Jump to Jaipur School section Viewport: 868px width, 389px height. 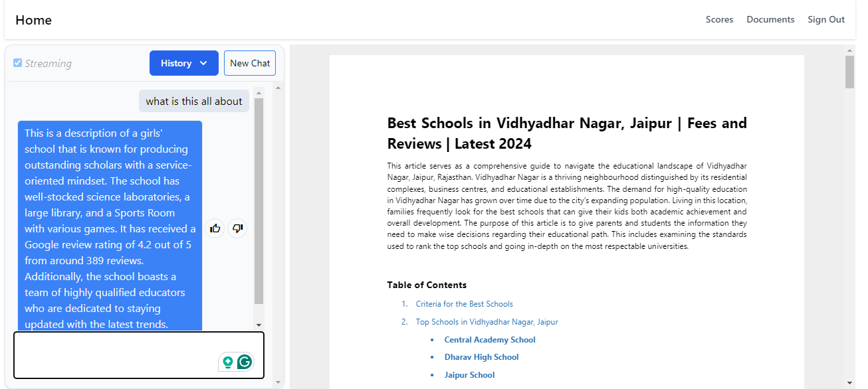(469, 375)
